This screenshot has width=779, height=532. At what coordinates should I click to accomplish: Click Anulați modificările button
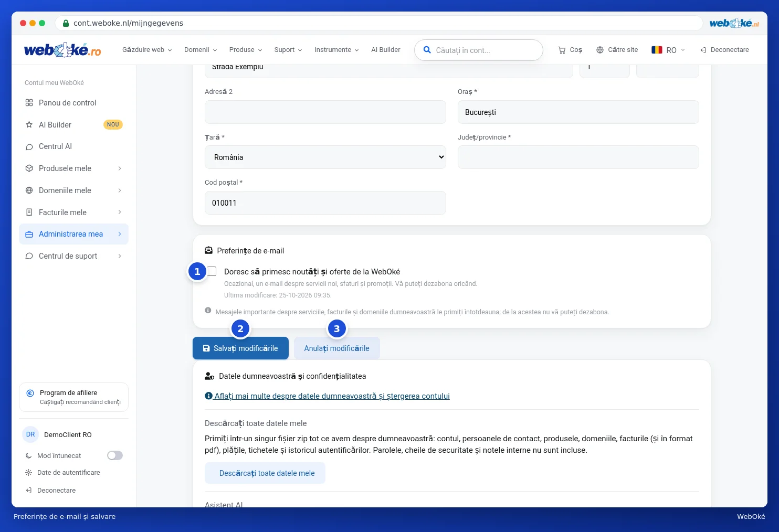(337, 348)
